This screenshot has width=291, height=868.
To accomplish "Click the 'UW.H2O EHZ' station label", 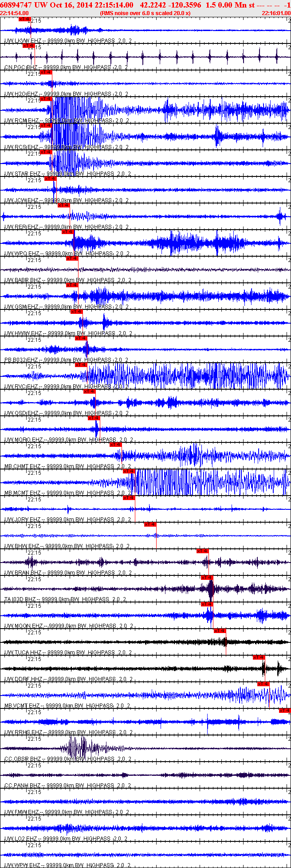I will pyautogui.click(x=21, y=94).
